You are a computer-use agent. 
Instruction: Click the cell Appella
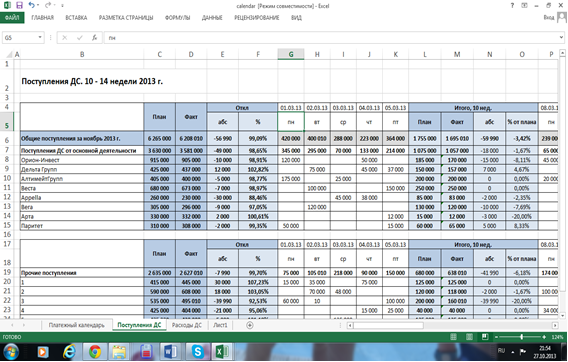coord(82,197)
